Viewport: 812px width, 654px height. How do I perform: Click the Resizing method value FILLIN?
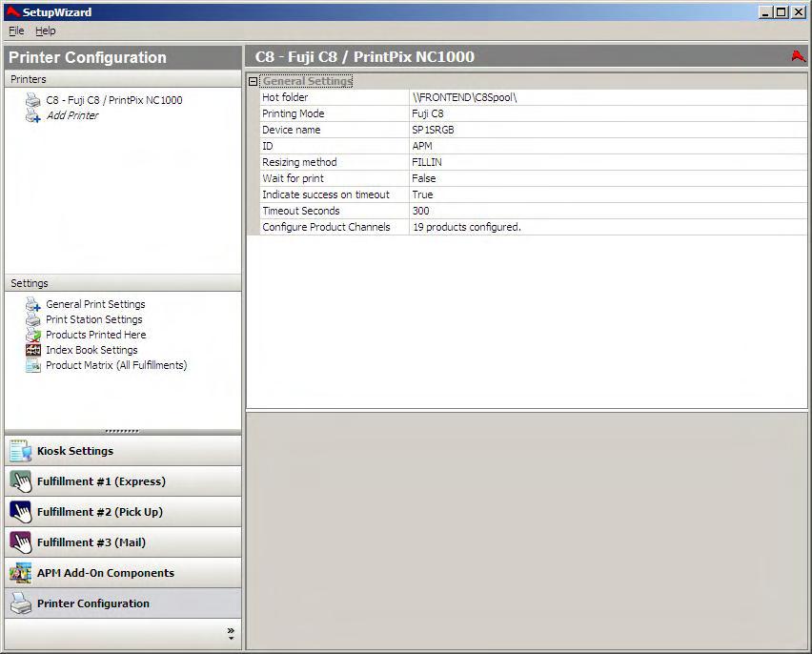point(608,162)
